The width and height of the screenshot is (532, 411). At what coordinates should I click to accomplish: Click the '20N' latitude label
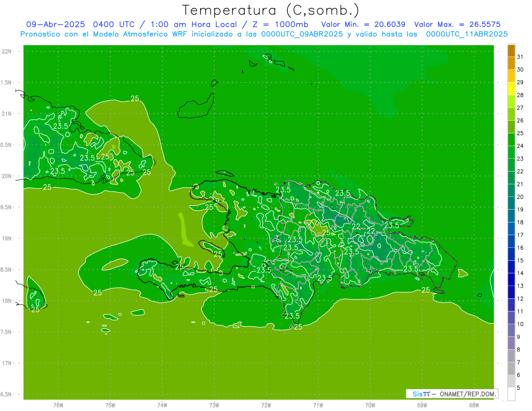tap(7, 176)
